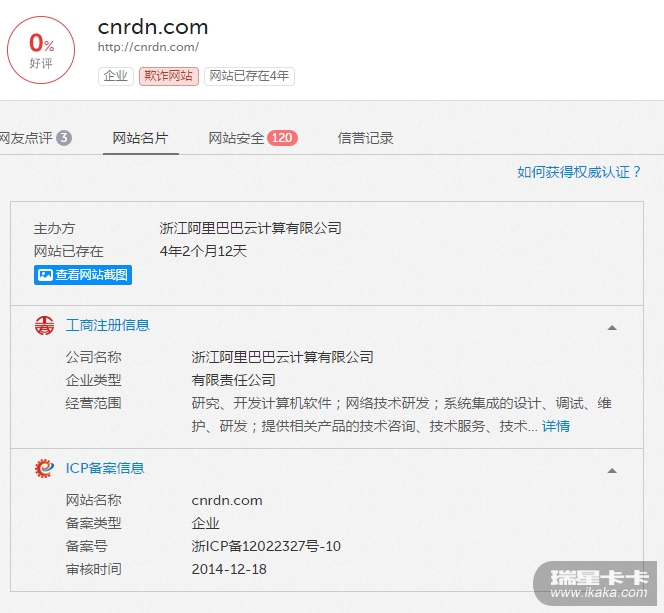Screen dimensions: 664x613
Task: Select the 有限责任公司 企业类型 value
Action: 233,380
